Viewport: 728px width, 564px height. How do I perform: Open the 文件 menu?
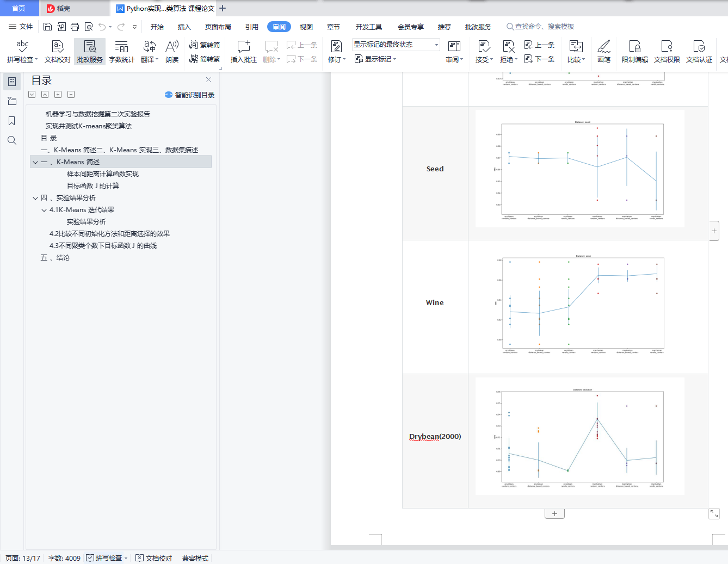pyautogui.click(x=21, y=27)
